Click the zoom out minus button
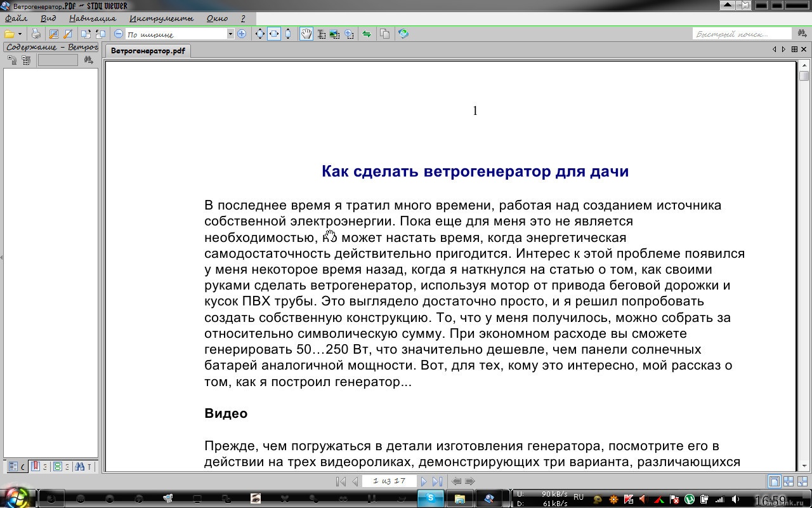The height and width of the screenshot is (508, 812). [119, 34]
